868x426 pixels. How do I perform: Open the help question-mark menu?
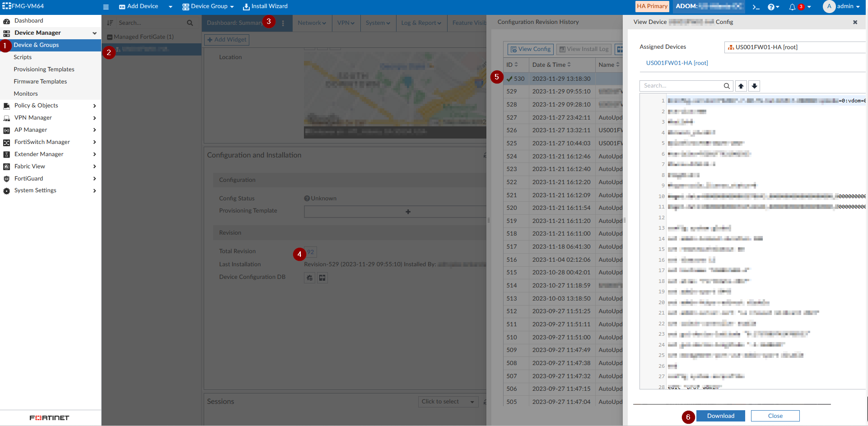pyautogui.click(x=773, y=7)
